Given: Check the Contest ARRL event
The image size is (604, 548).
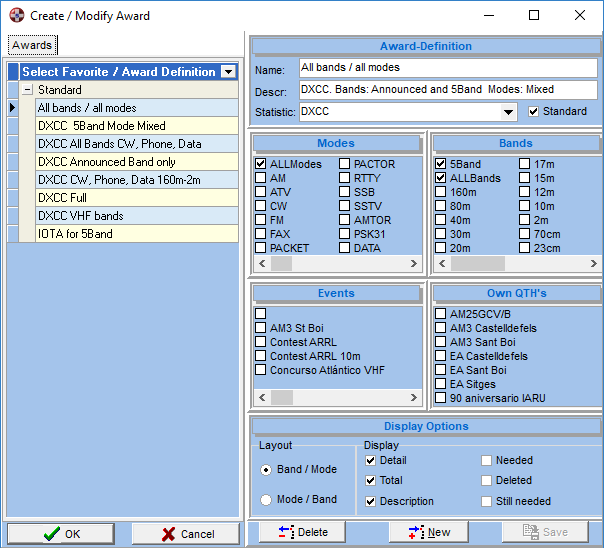Looking at the screenshot, I should click(261, 342).
